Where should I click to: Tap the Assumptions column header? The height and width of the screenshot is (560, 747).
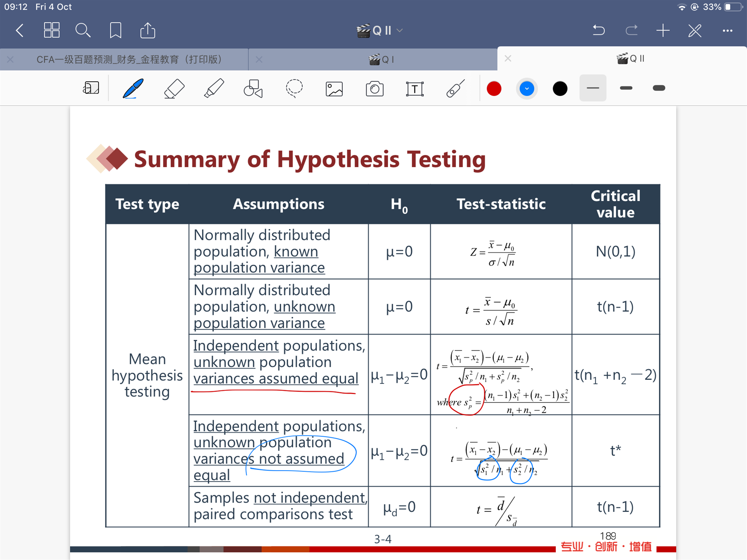click(x=279, y=204)
